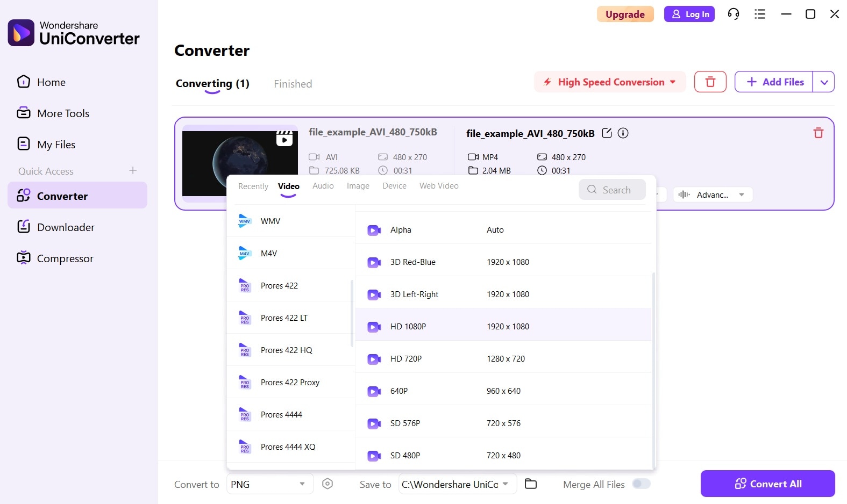Select 3D Left-Right preset
The image size is (847, 504).
tap(503, 294)
